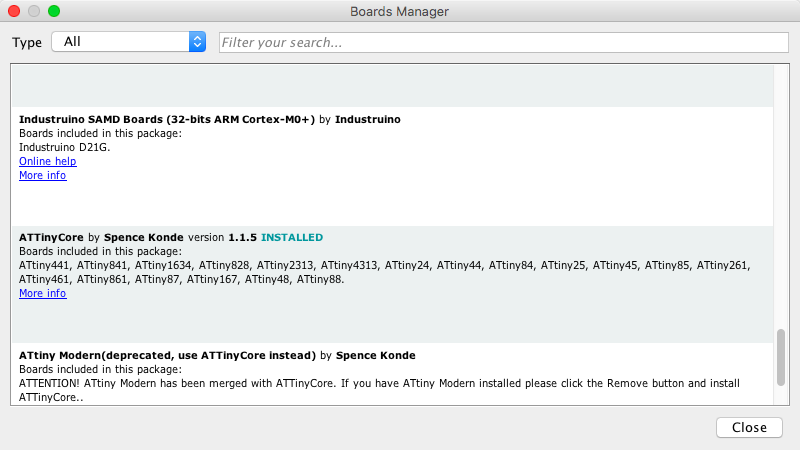Click the vertical scrollbar thumb

pos(781,362)
